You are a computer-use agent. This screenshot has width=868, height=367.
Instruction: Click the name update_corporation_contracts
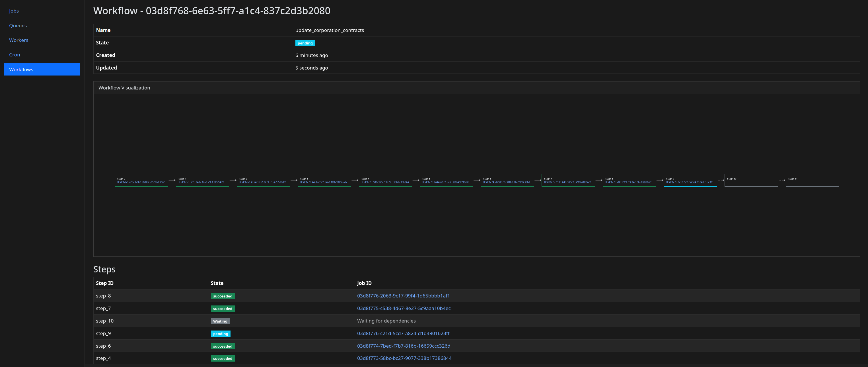click(330, 30)
